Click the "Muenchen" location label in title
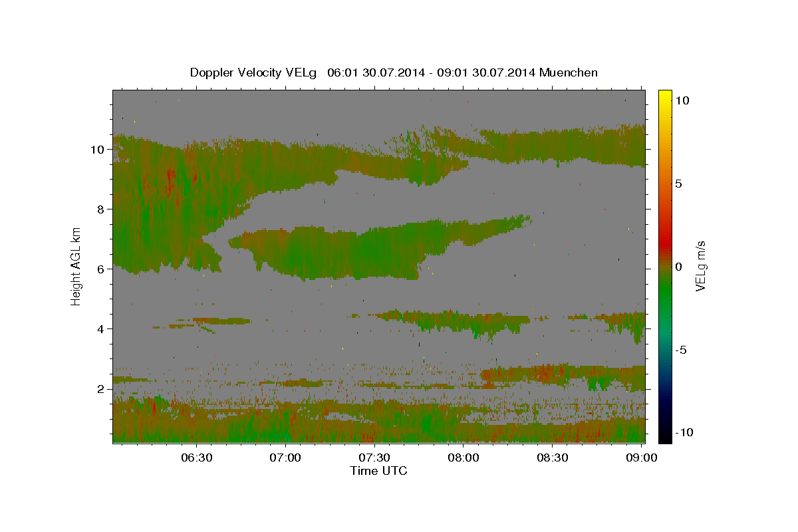The image size is (798, 532). (x=569, y=72)
